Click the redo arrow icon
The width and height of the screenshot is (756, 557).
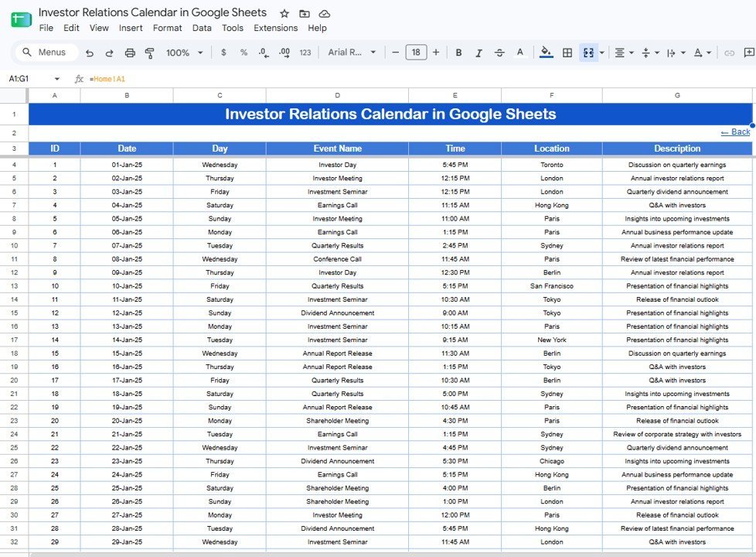(x=110, y=53)
